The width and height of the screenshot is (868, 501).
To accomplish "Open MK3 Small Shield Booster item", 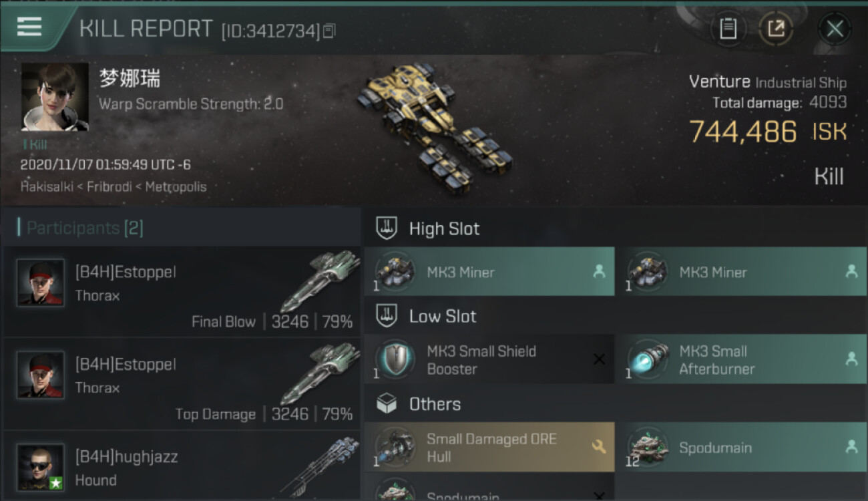I will (x=489, y=360).
